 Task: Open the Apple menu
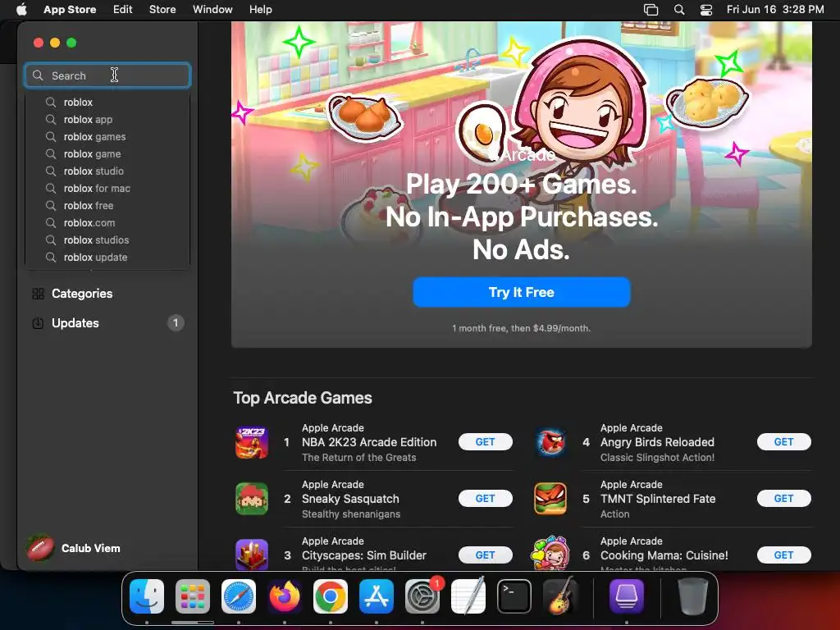(x=21, y=10)
